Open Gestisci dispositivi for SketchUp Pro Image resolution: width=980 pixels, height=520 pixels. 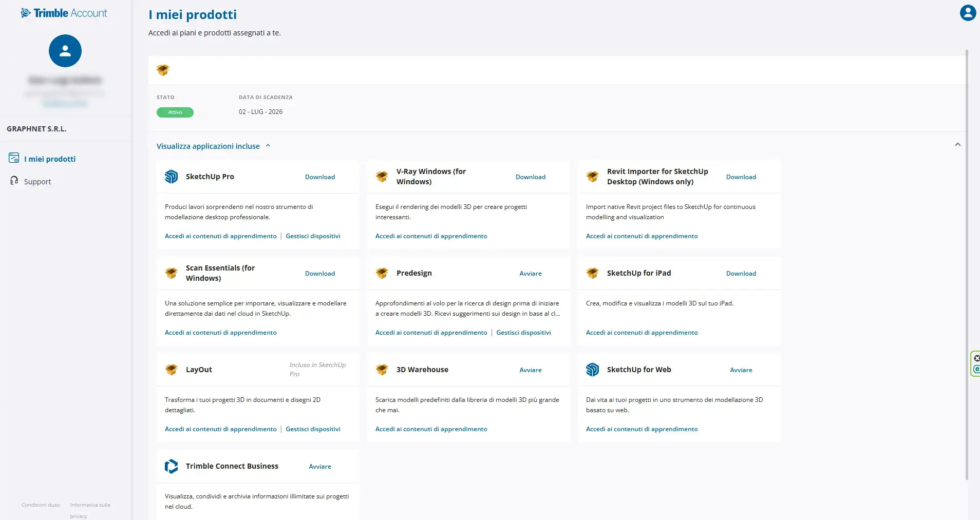click(313, 236)
